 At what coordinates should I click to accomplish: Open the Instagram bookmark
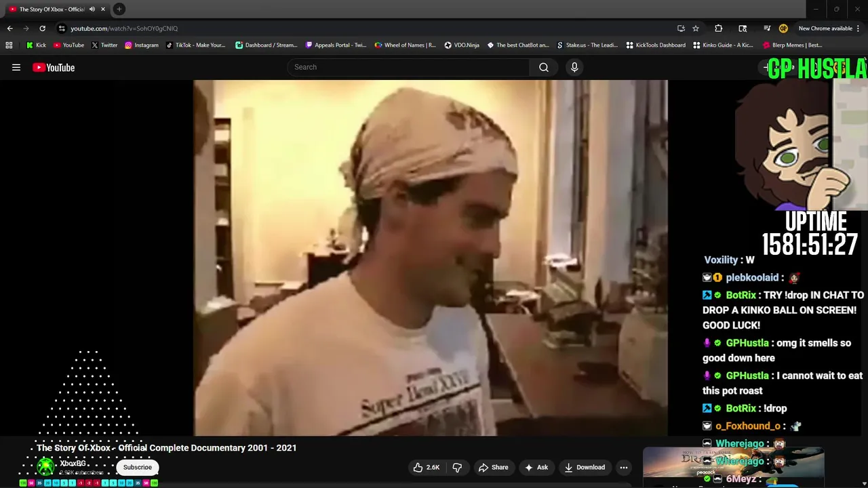pyautogui.click(x=141, y=45)
